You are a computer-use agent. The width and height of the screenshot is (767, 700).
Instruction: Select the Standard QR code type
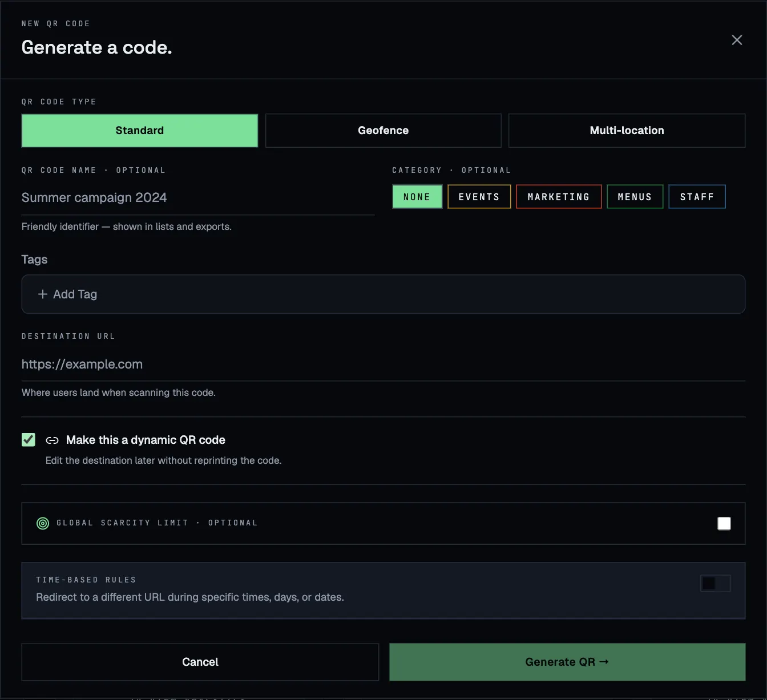140,131
